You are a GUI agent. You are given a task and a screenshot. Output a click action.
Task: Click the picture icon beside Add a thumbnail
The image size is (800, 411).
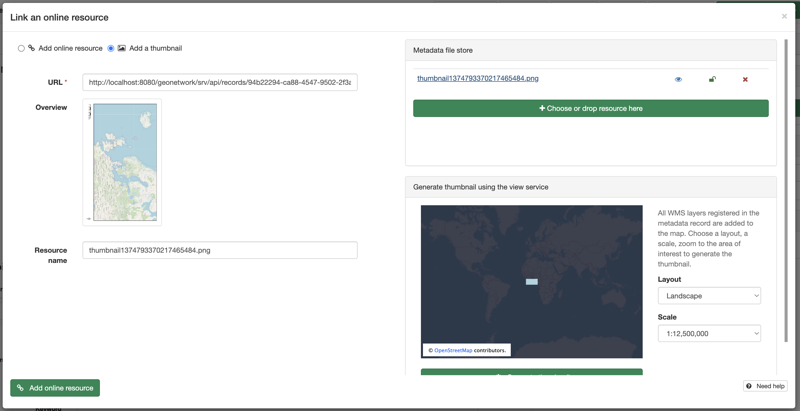point(121,48)
